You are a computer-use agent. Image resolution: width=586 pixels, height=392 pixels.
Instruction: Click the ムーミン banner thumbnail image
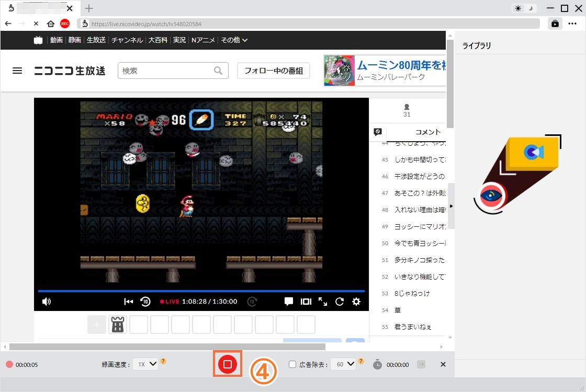(339, 71)
